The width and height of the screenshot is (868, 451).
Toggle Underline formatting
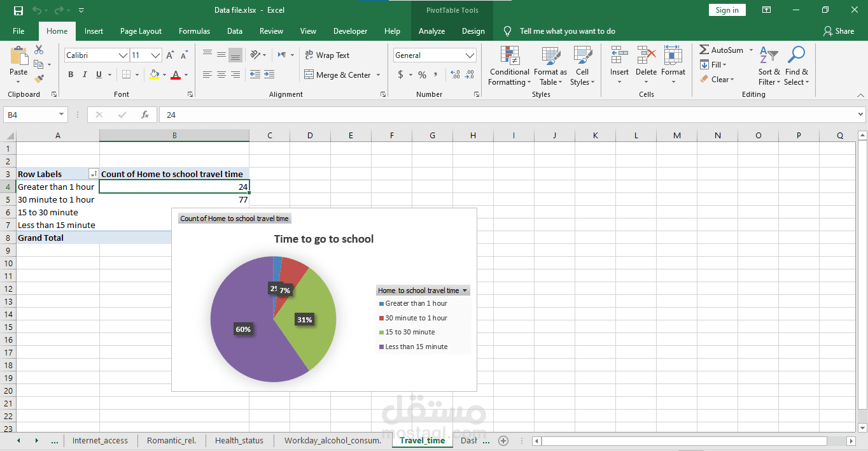click(99, 75)
